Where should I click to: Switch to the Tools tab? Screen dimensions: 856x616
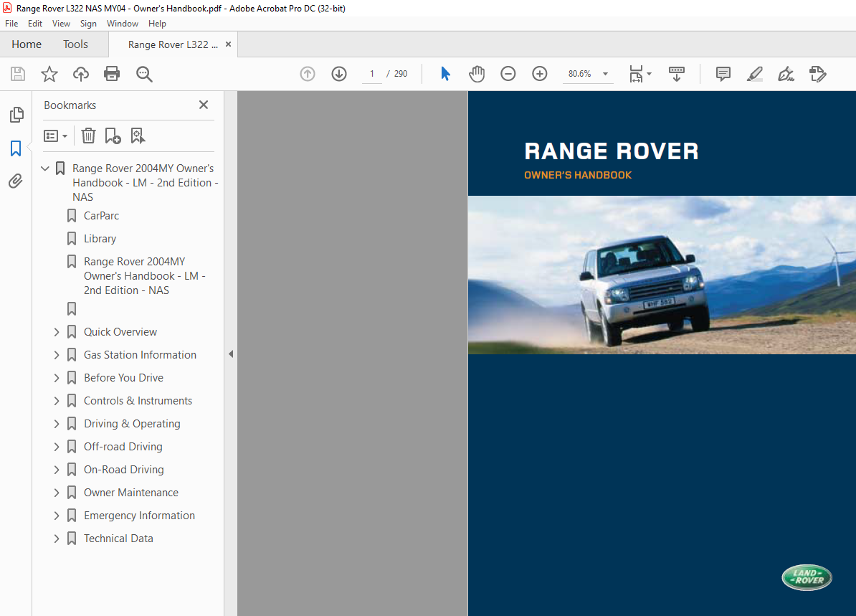pyautogui.click(x=75, y=44)
